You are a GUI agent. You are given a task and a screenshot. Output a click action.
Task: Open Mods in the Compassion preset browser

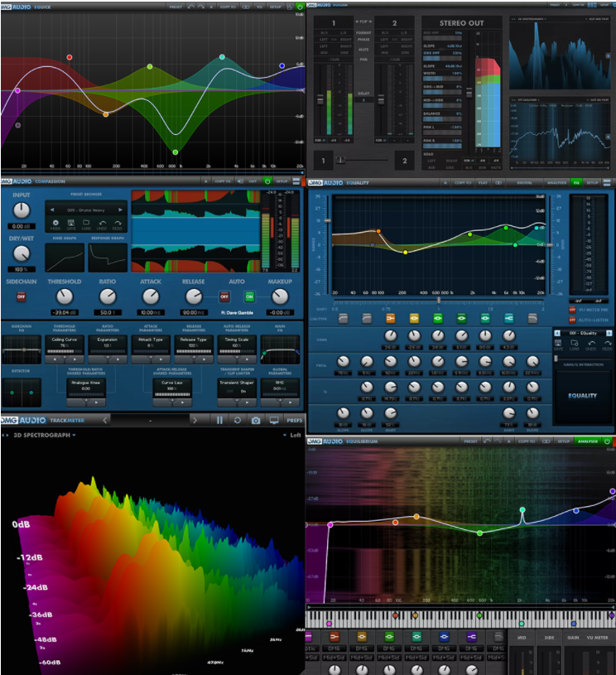pos(55,223)
